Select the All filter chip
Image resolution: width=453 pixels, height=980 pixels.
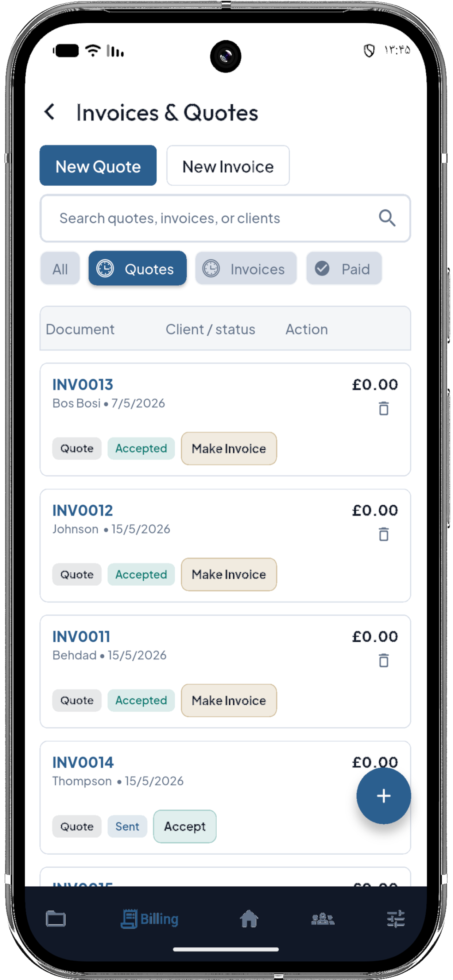(x=60, y=269)
